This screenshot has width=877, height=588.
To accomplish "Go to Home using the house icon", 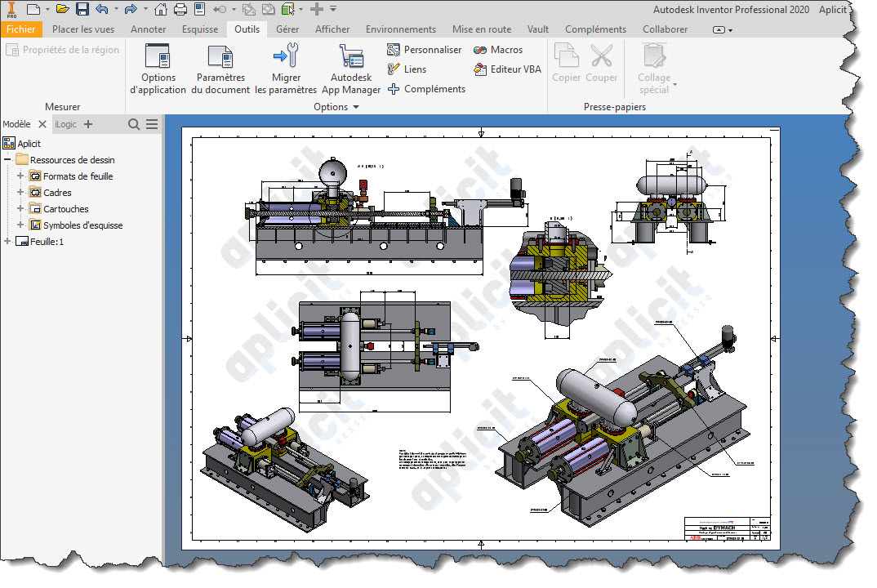I will tap(161, 9).
